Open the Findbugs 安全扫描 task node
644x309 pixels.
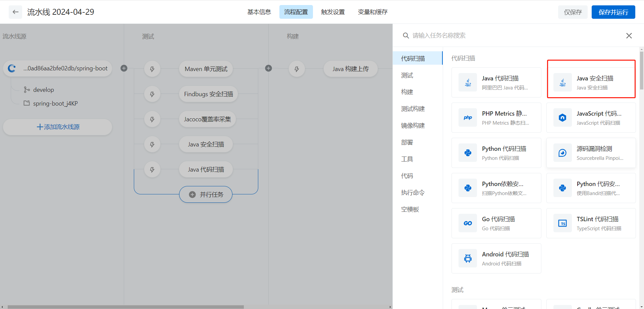(x=208, y=94)
